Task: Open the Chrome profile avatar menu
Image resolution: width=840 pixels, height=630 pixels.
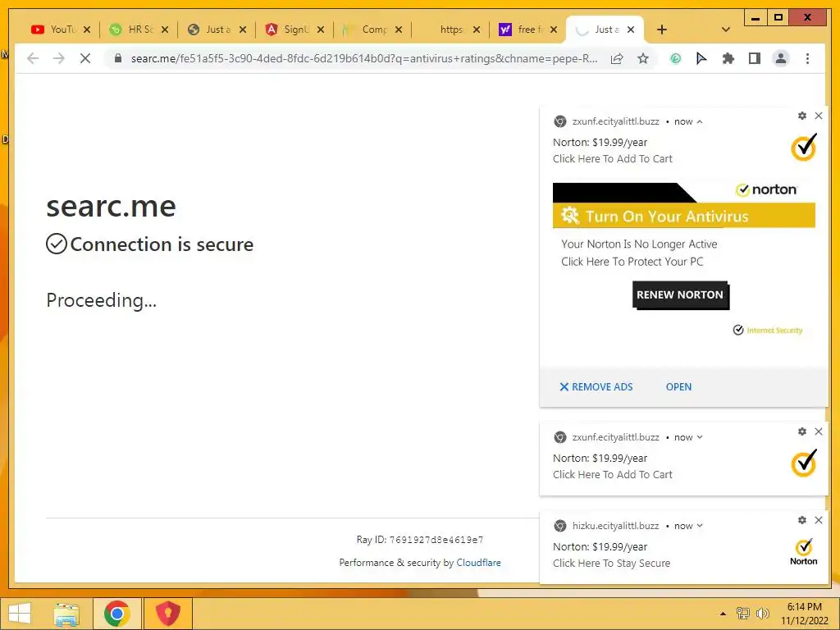Action: click(x=781, y=58)
